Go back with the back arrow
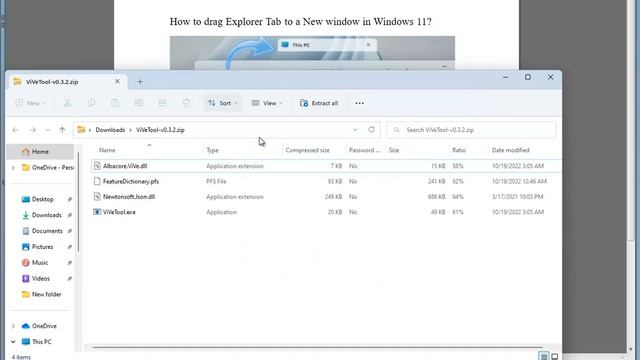 point(16,130)
